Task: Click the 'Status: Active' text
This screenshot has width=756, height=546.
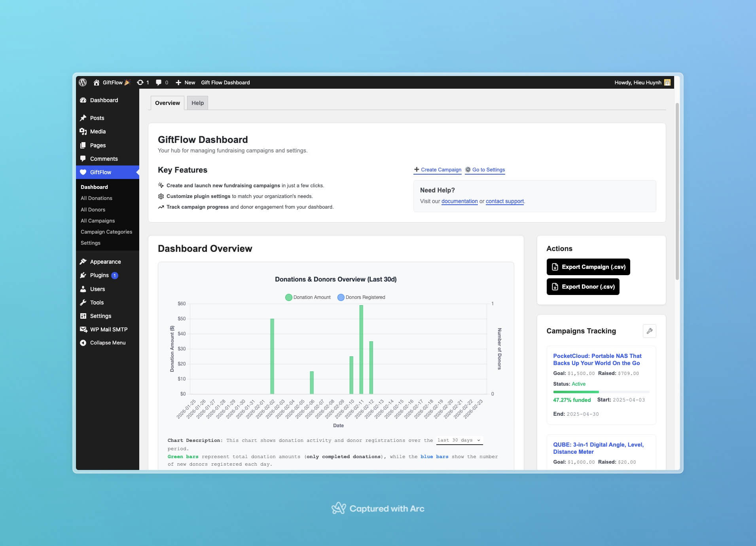Action: point(569,384)
